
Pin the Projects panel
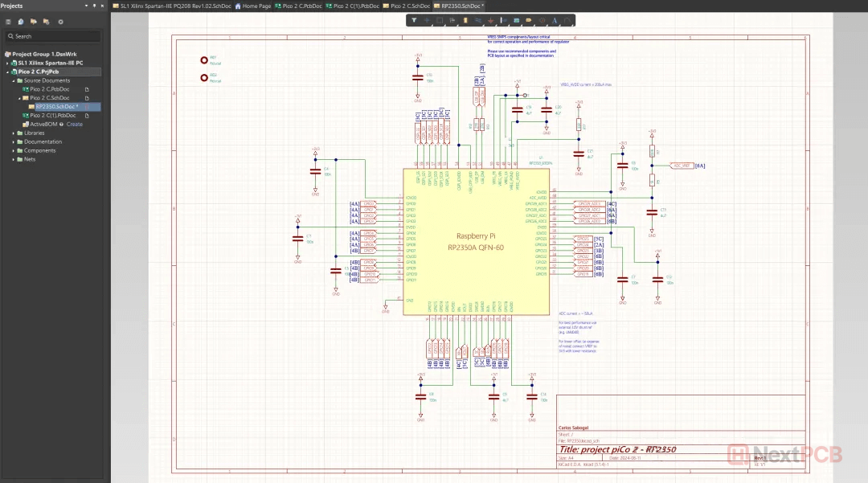(x=94, y=6)
